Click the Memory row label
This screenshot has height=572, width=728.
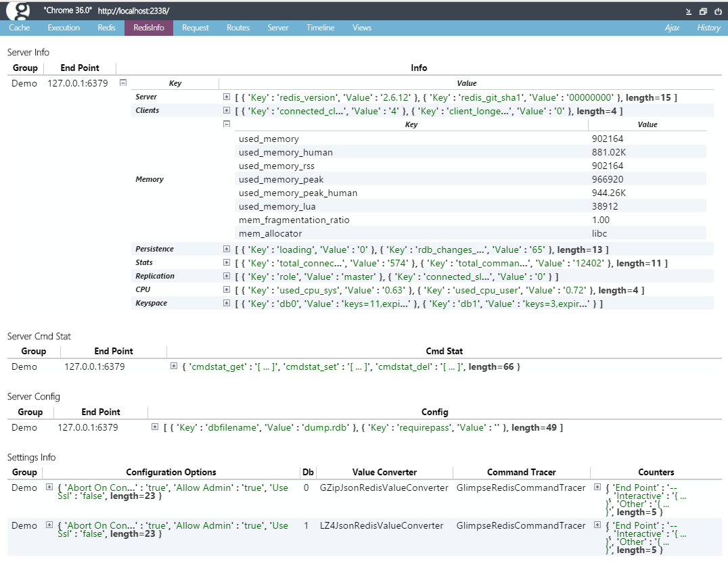(150, 179)
